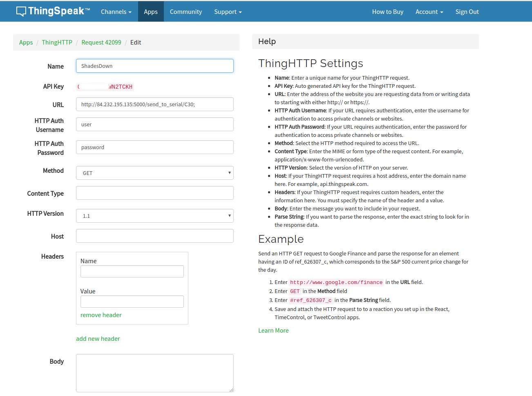Click the Body textarea resize handle

pos(231,389)
